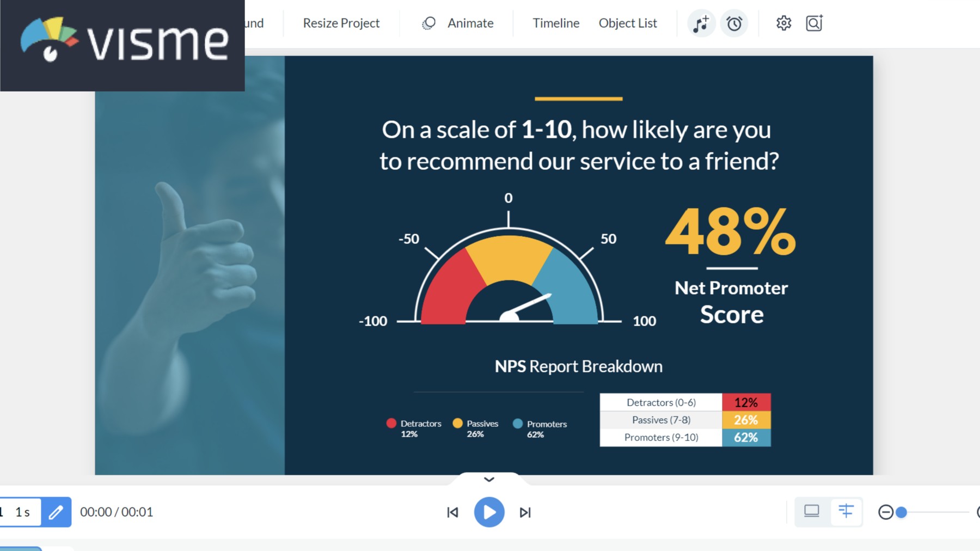Select the slide view icon
This screenshot has width=980, height=551.
812,511
